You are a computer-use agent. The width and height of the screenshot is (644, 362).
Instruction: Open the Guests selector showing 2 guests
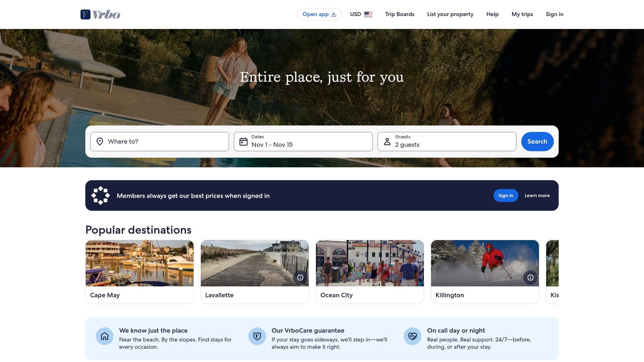[x=447, y=142]
